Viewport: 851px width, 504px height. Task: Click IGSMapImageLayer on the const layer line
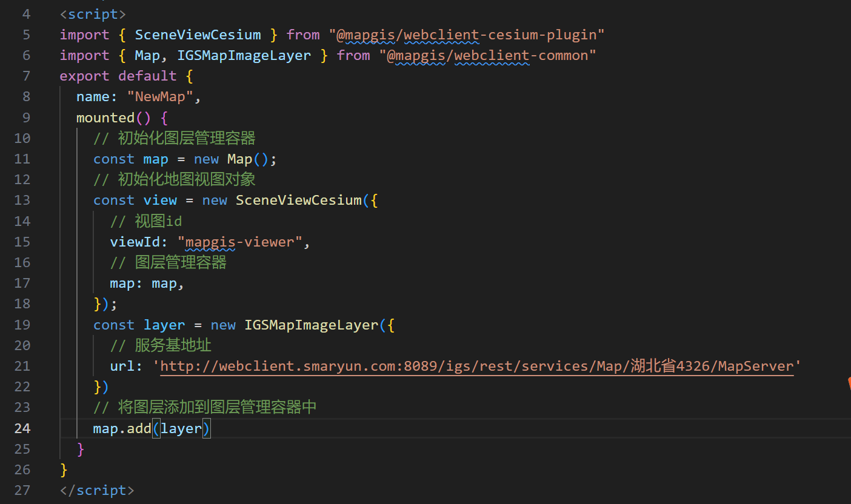coord(311,325)
